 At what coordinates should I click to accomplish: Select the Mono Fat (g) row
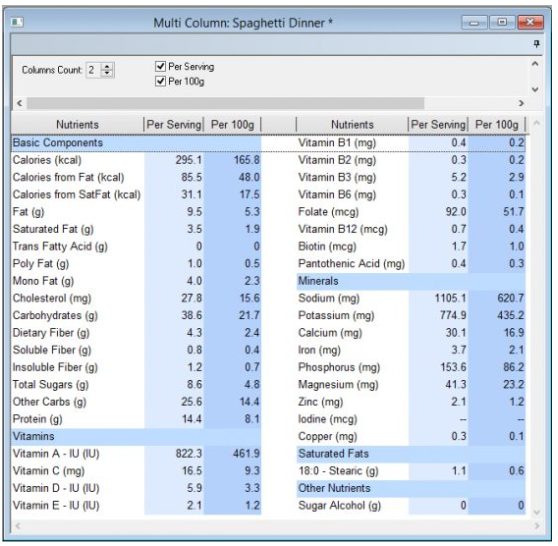point(136,281)
